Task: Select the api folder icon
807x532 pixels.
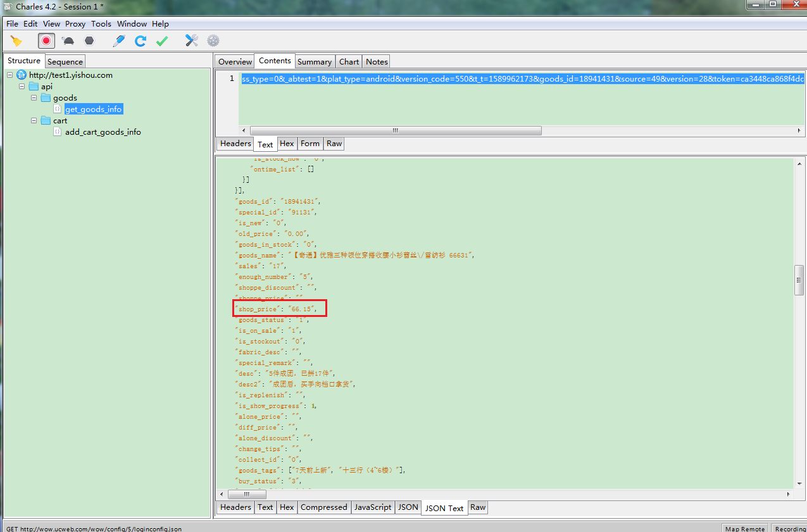Action: (34, 87)
